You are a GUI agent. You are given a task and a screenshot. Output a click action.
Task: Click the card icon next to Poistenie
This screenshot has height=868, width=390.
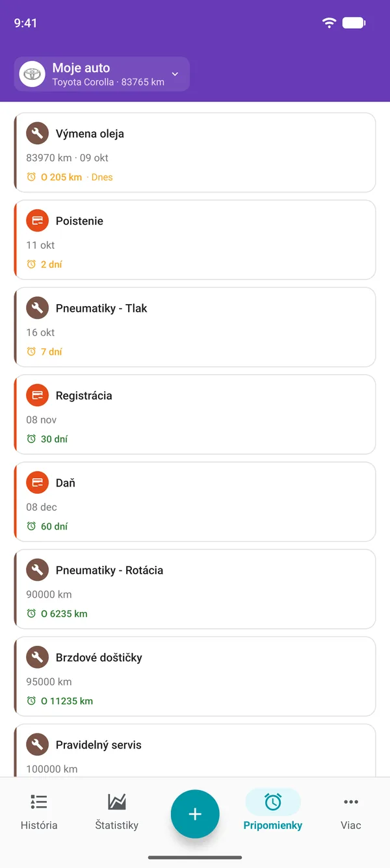coord(38,221)
